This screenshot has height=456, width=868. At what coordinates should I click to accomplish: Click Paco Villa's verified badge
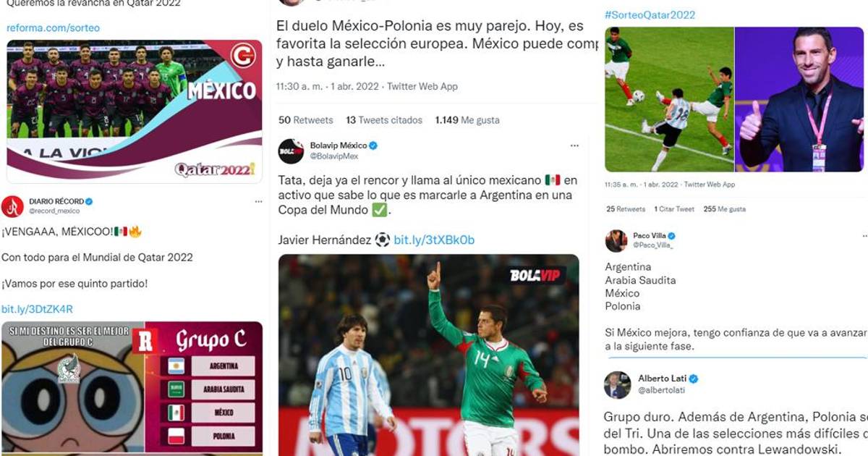coord(671,236)
